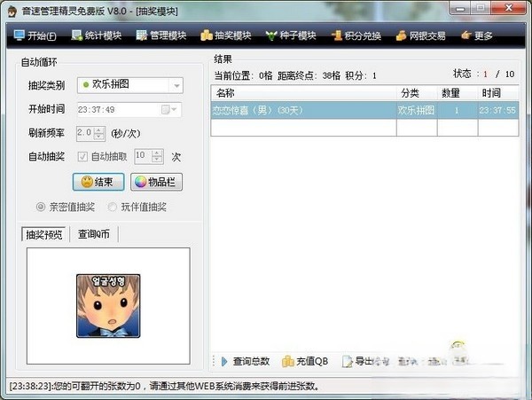The image size is (532, 400).
Task: Click the 充值QB icon button
Action: click(x=305, y=361)
